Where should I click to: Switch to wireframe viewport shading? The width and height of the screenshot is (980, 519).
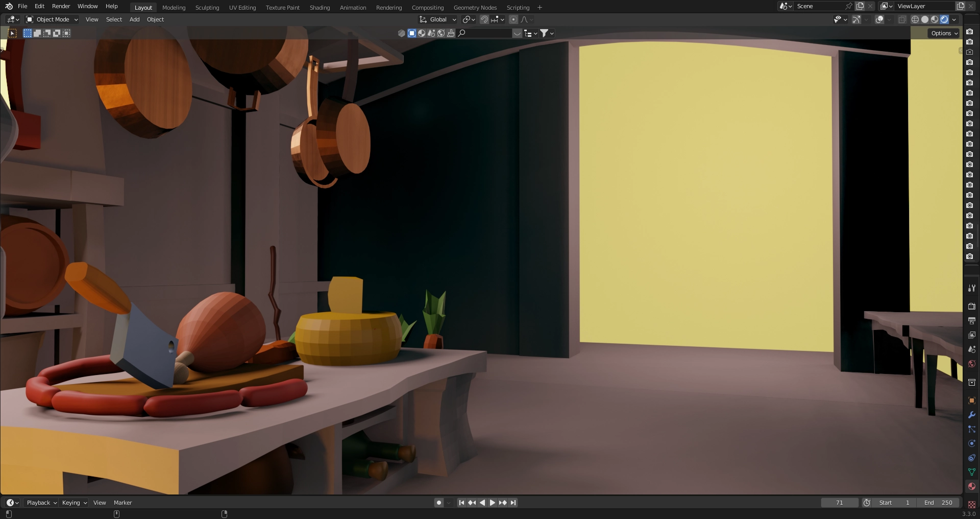tap(915, 19)
